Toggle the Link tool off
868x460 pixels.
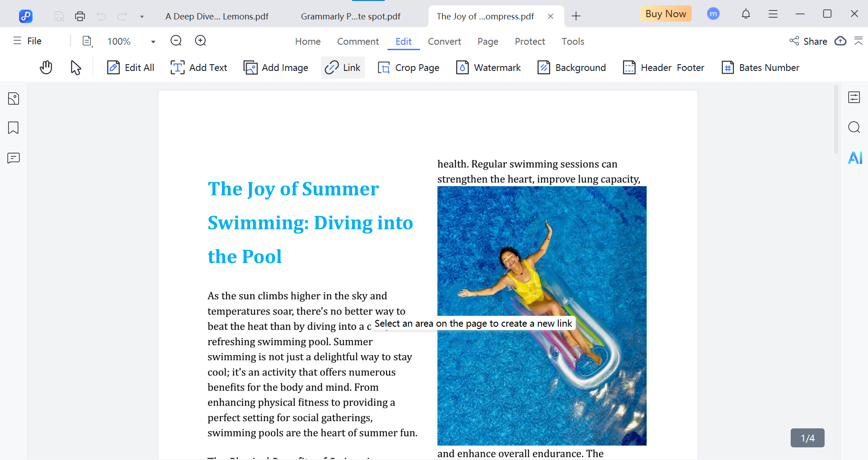[x=343, y=68]
